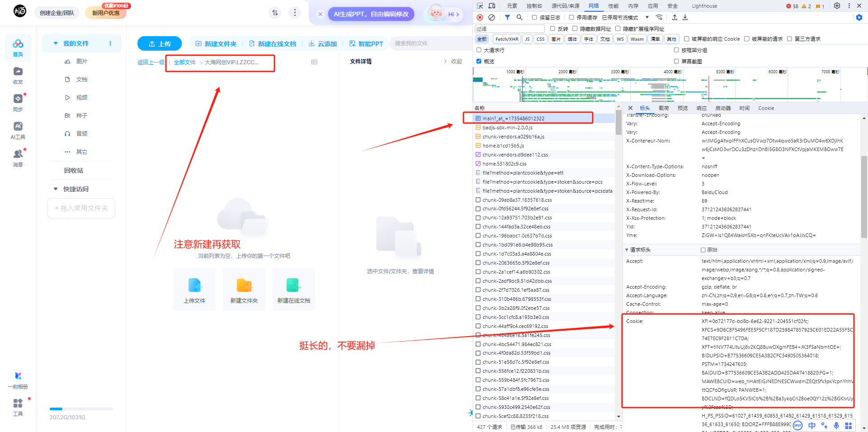Open network search with the magnifier icon

(x=519, y=17)
